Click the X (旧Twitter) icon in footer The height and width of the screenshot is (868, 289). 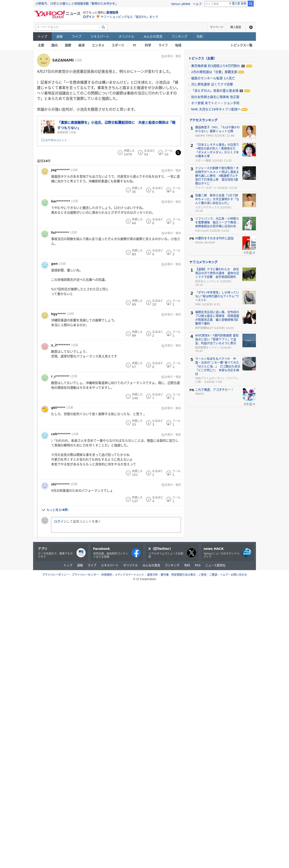pyautogui.click(x=192, y=553)
